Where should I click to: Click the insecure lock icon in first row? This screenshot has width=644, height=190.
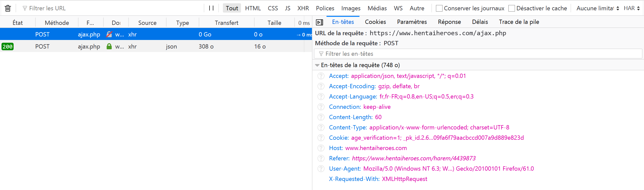pyautogui.click(x=109, y=34)
